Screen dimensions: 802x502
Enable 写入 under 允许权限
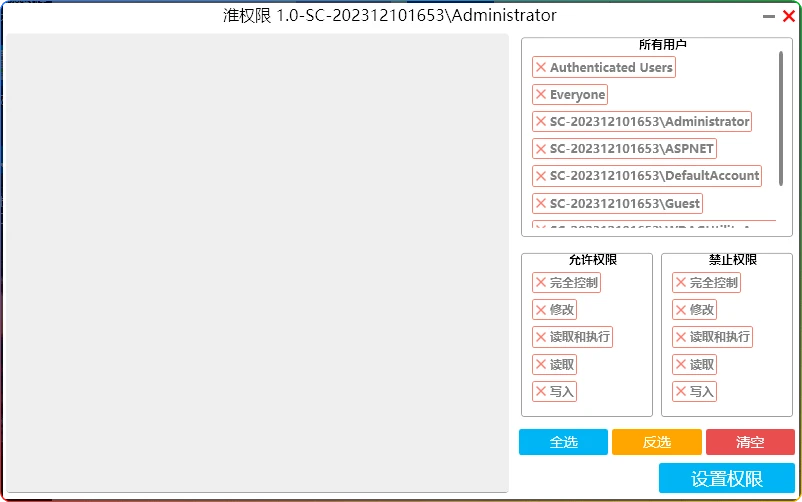pos(554,392)
